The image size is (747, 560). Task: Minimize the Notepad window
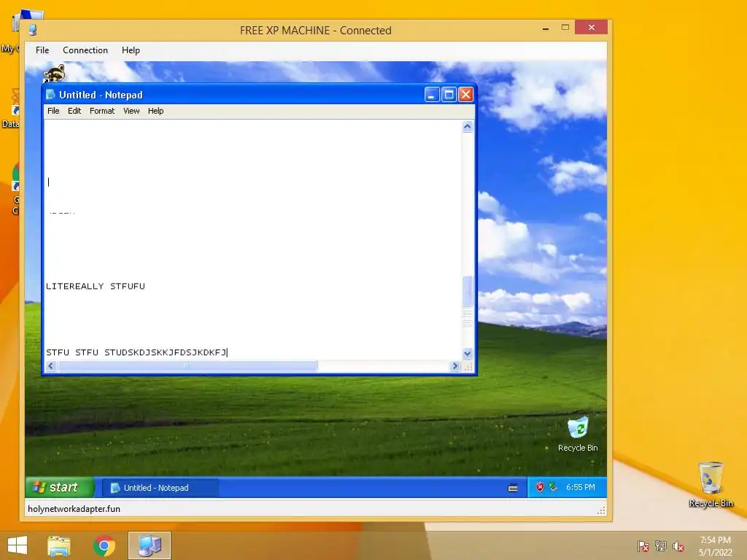(432, 95)
